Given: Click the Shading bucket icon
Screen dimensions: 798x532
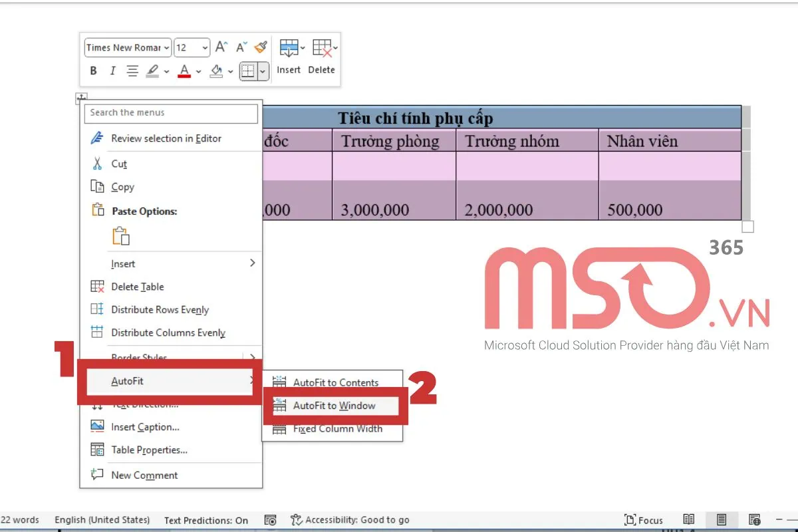Looking at the screenshot, I should click(x=217, y=70).
